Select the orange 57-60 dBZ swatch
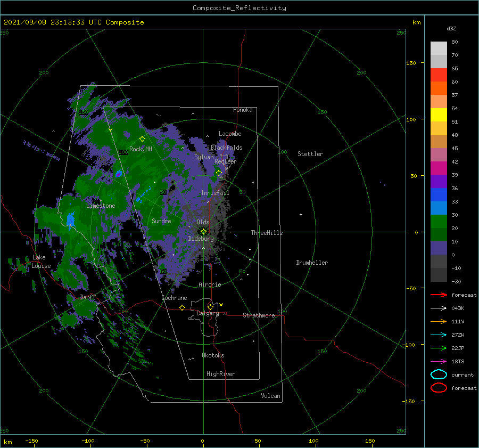This screenshot has width=479, height=448. (439, 88)
